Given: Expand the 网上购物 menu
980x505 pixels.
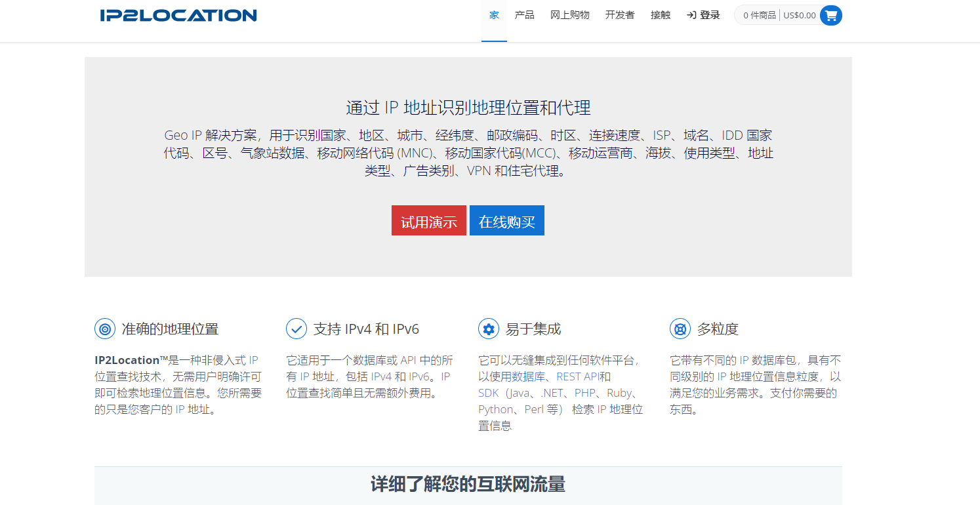Looking at the screenshot, I should pyautogui.click(x=569, y=15).
